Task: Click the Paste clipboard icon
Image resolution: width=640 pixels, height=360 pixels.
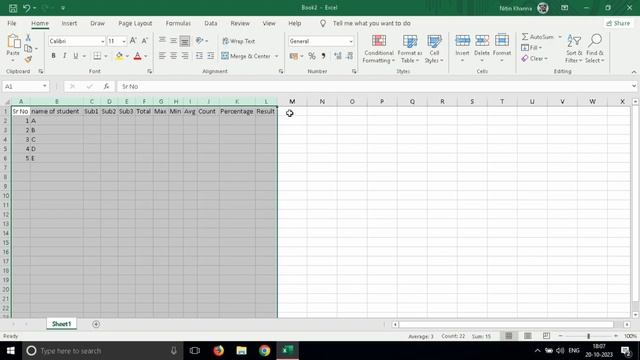Action: tap(13, 42)
